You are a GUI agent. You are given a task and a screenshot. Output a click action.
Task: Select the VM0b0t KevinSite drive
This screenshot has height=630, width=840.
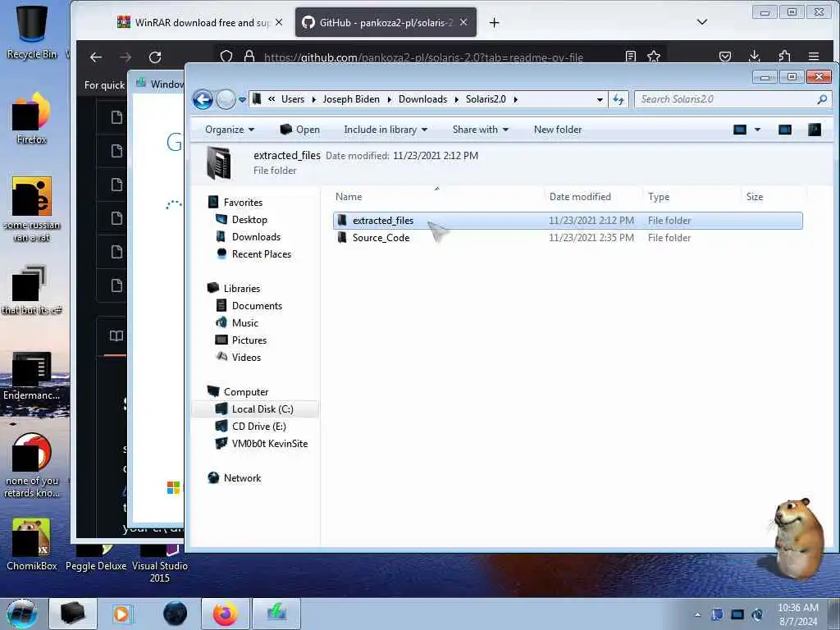click(x=269, y=444)
